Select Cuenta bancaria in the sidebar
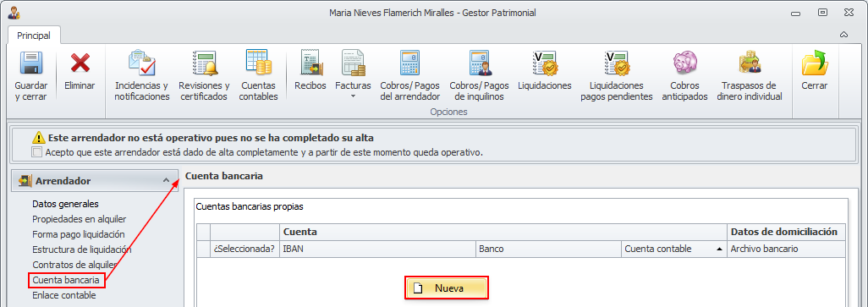868x307 pixels. pos(66,280)
